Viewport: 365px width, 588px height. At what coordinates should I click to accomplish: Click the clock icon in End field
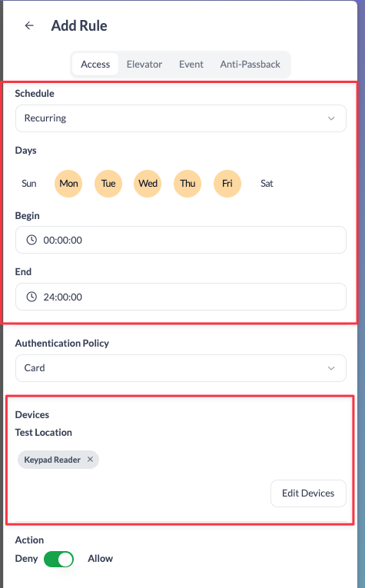pos(32,297)
